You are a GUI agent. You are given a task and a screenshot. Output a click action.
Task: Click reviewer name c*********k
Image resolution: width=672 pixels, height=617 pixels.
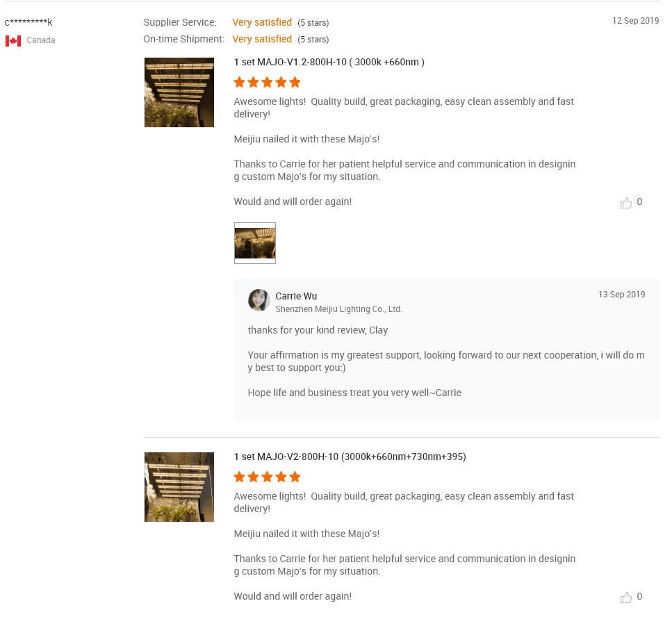tap(28, 22)
